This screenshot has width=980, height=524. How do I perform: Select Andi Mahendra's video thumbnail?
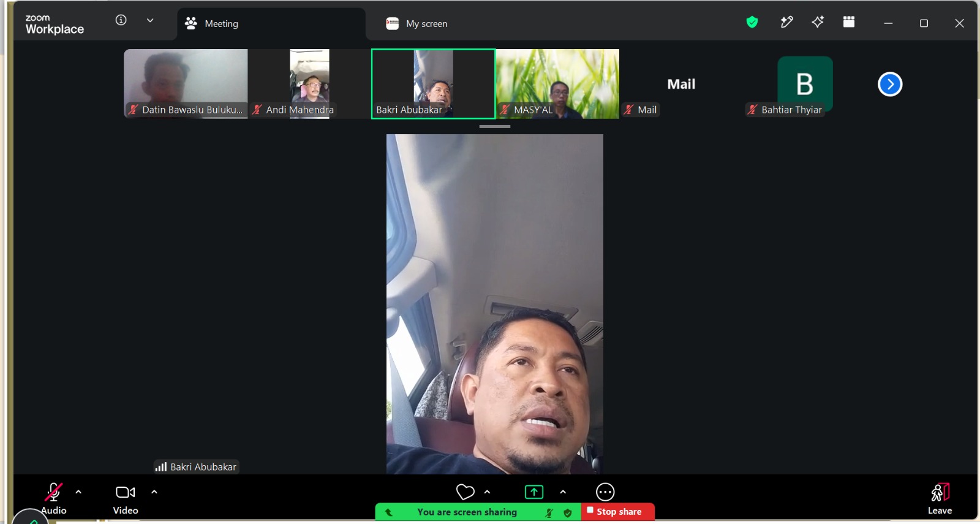[x=309, y=83]
